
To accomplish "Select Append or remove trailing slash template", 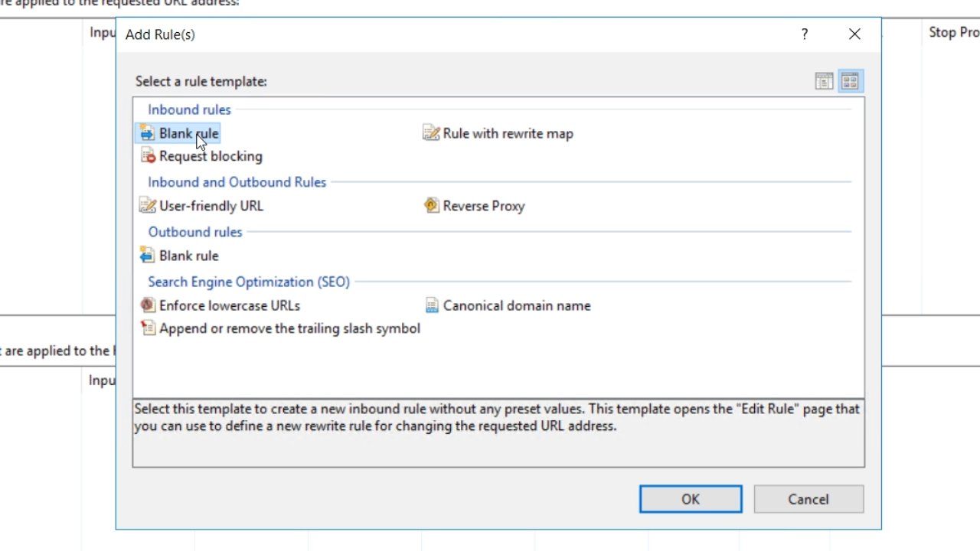I will coord(289,329).
